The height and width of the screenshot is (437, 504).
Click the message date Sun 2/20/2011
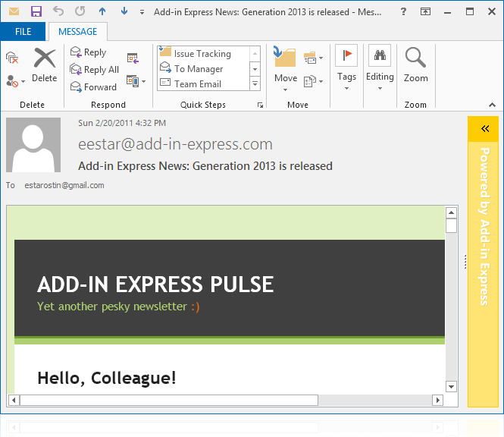[122, 123]
